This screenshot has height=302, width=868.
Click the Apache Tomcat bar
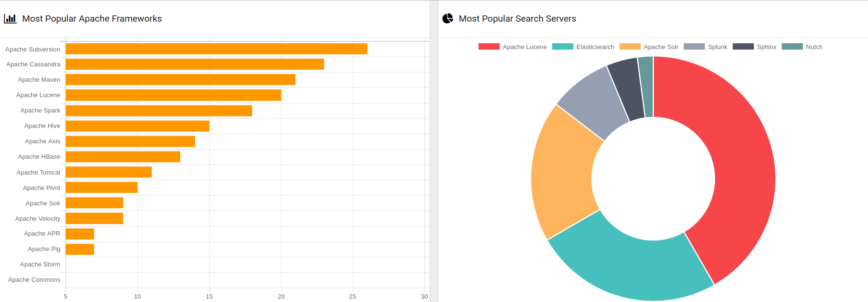click(109, 172)
